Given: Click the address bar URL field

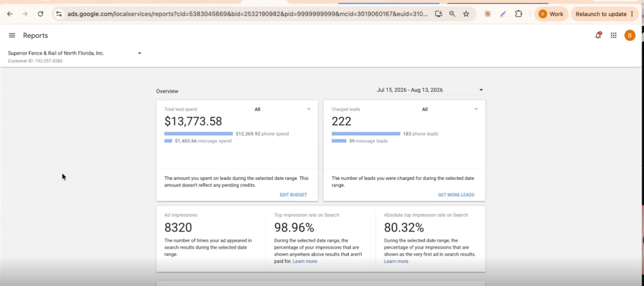Looking at the screenshot, I should point(248,14).
